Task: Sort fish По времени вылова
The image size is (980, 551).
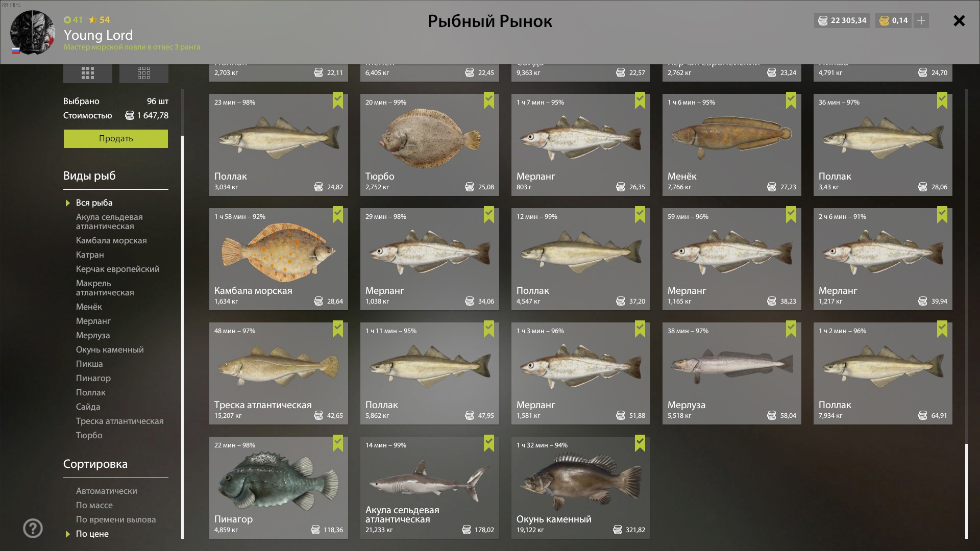Action: coord(116,520)
